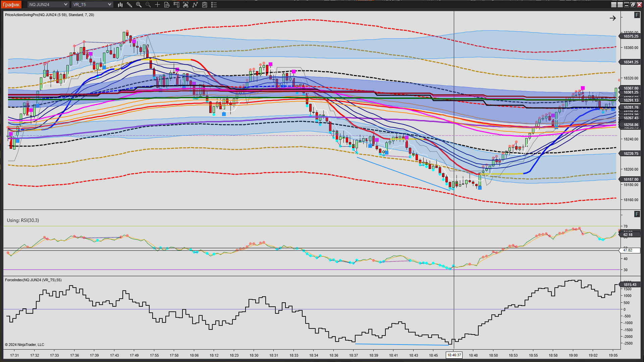This screenshot has height=362, width=644.
Task: Click the 17:31 time axis label
Action: click(x=14, y=356)
